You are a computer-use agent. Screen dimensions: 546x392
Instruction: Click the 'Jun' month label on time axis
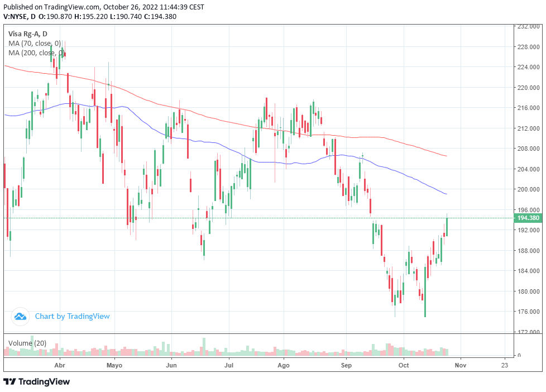pyautogui.click(x=171, y=365)
